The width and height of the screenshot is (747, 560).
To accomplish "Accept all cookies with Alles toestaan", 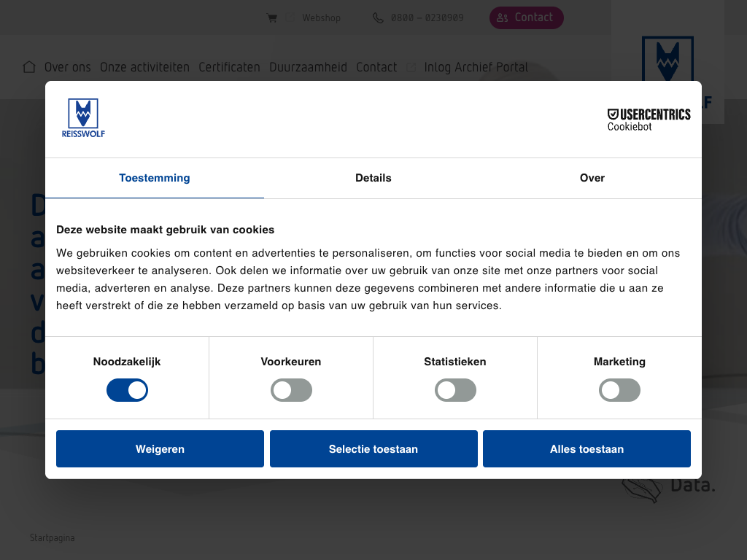I will (x=587, y=449).
